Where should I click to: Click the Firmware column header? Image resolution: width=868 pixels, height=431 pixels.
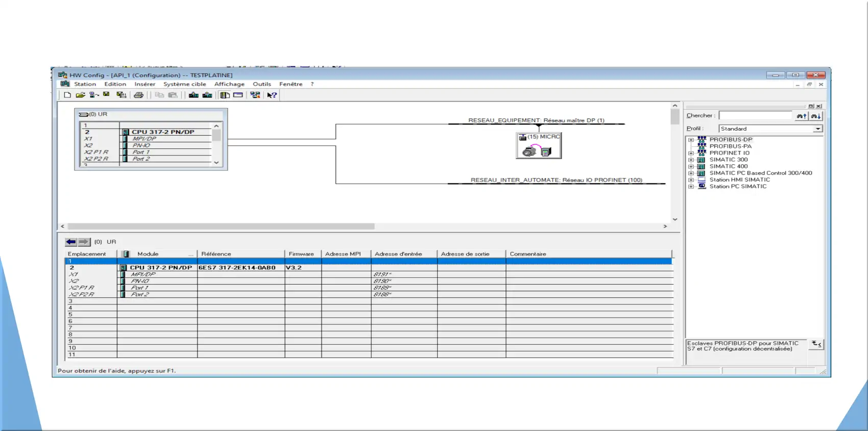pyautogui.click(x=303, y=254)
